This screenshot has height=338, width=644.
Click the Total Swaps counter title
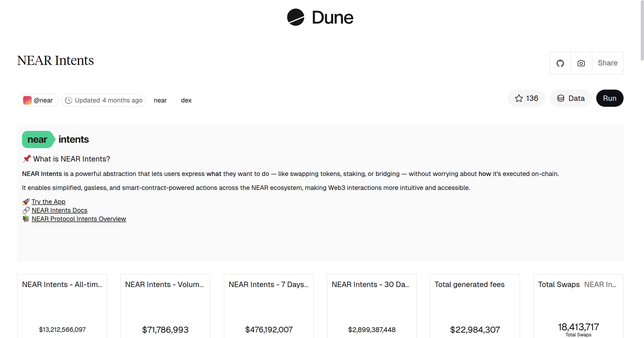click(x=559, y=284)
